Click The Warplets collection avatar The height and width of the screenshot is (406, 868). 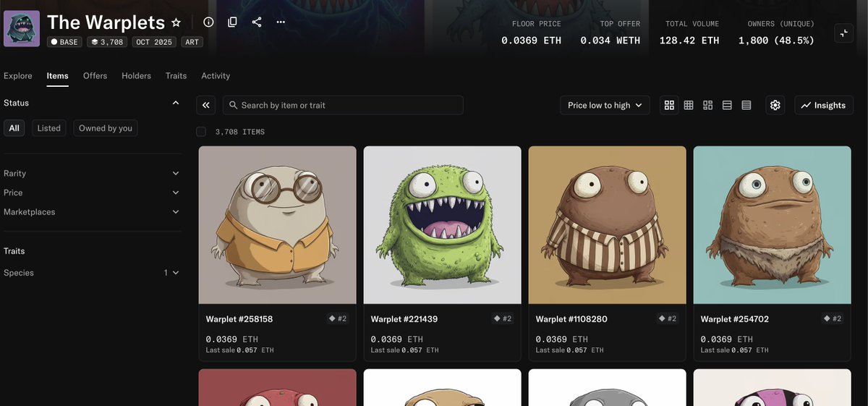(22, 29)
